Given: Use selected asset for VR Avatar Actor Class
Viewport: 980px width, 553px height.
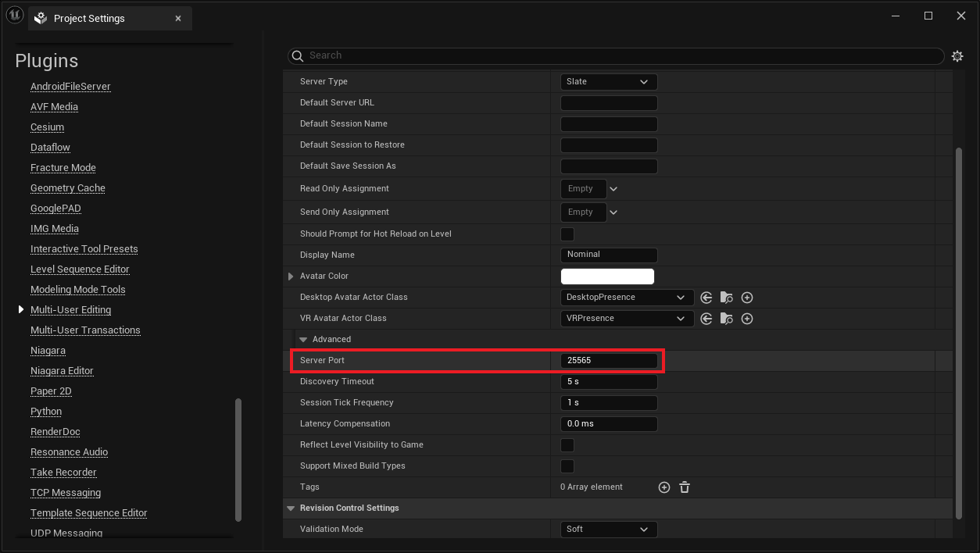Looking at the screenshot, I should [x=706, y=319].
